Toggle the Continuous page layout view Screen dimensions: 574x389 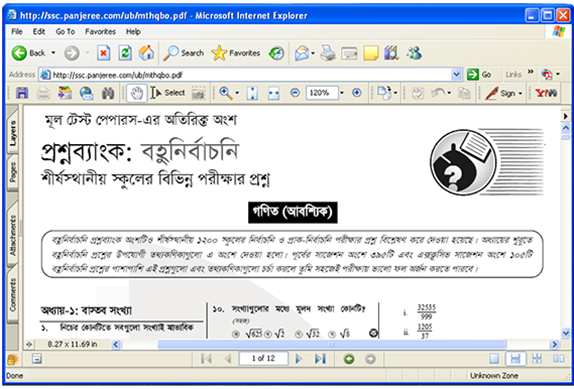(515, 359)
